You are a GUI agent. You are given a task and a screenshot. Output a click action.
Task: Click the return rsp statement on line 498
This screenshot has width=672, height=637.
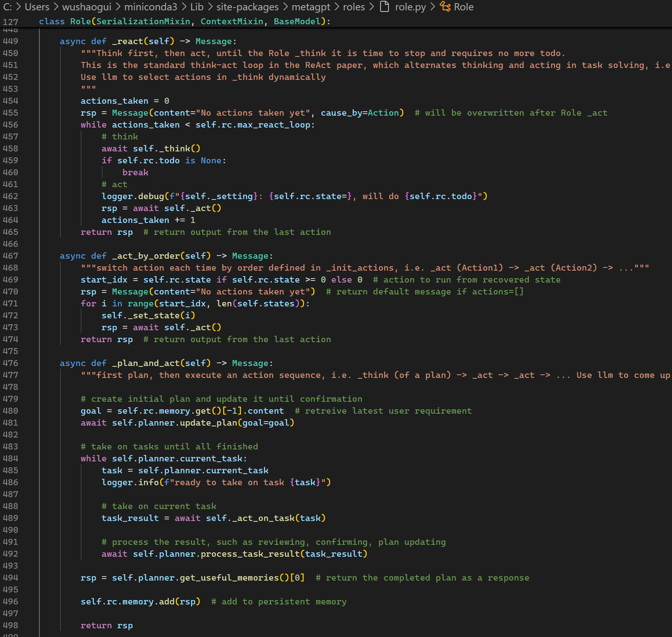click(107, 625)
